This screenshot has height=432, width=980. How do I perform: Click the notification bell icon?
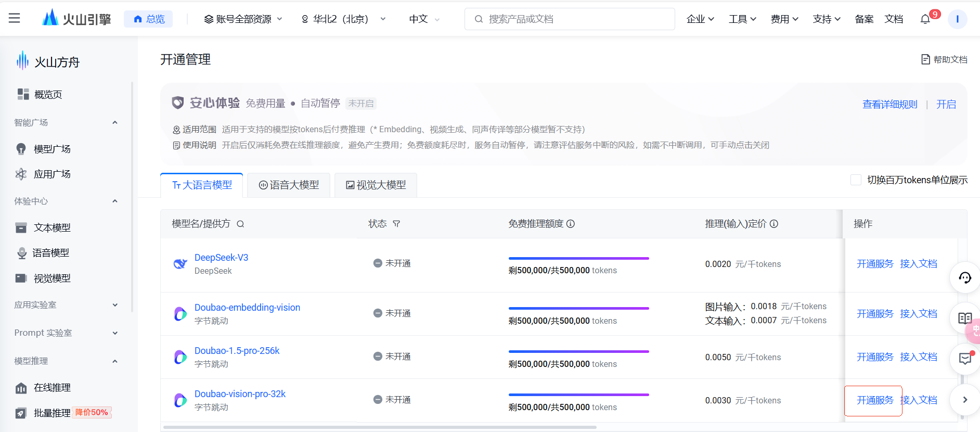925,19
